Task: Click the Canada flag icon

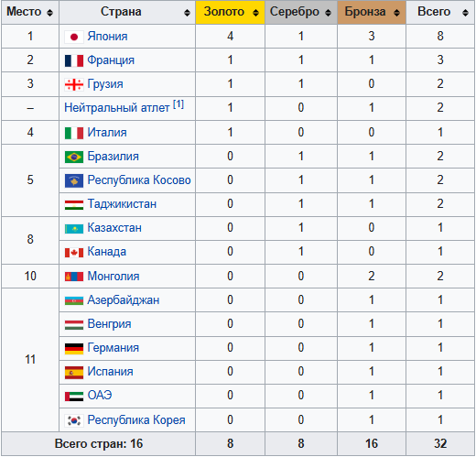Action: (x=74, y=253)
